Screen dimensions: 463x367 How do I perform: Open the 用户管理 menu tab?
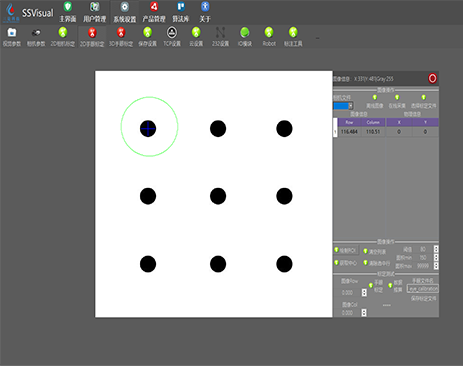95,12
